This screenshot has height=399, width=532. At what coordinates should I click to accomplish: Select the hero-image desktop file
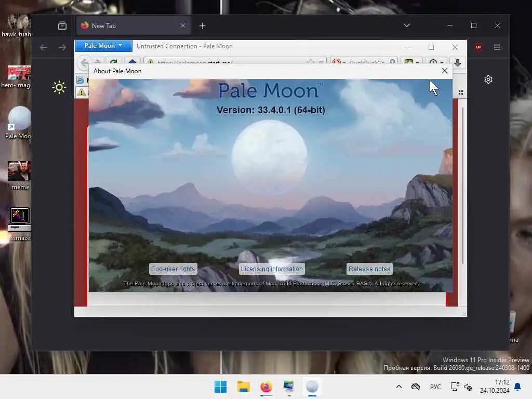(x=17, y=77)
